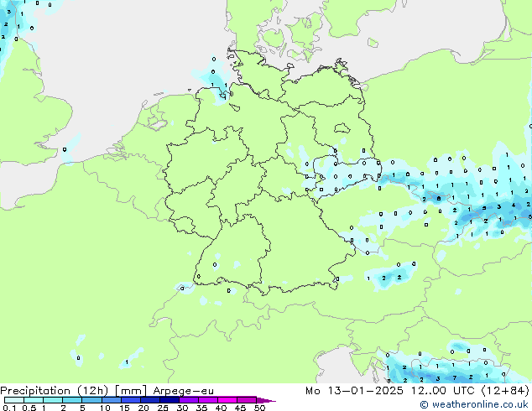Click the '7' precipitation value on the map
Image resolution: width=532 pixels, height=411 pixels.
point(455,377)
